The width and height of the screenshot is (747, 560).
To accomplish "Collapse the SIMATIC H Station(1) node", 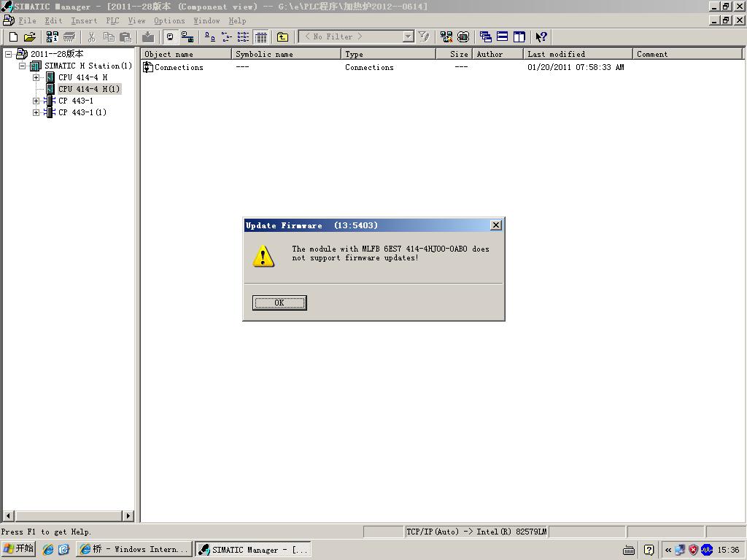I will pos(22,66).
